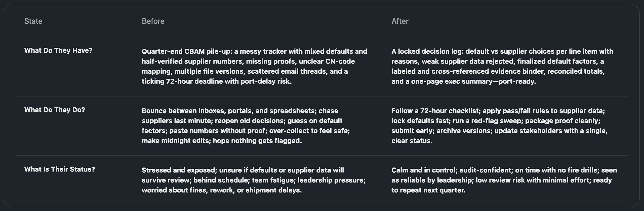Click the words 'clear status.' in After column
The height and width of the screenshot is (211, 644).
412,141
